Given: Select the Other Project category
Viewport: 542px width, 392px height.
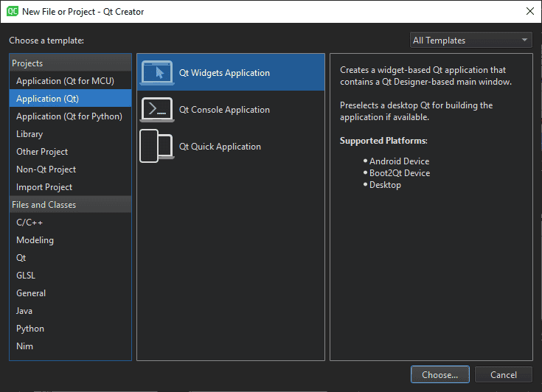Looking at the screenshot, I should (x=71, y=152).
